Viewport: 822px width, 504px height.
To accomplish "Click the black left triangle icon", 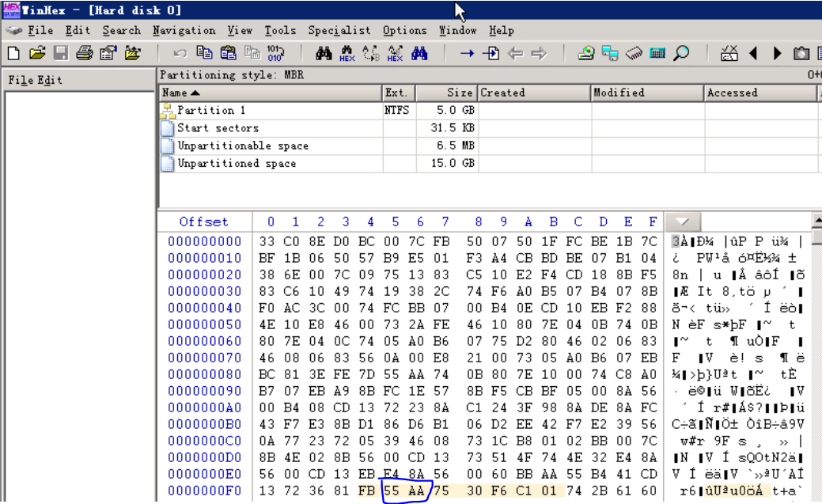I will click(x=753, y=53).
